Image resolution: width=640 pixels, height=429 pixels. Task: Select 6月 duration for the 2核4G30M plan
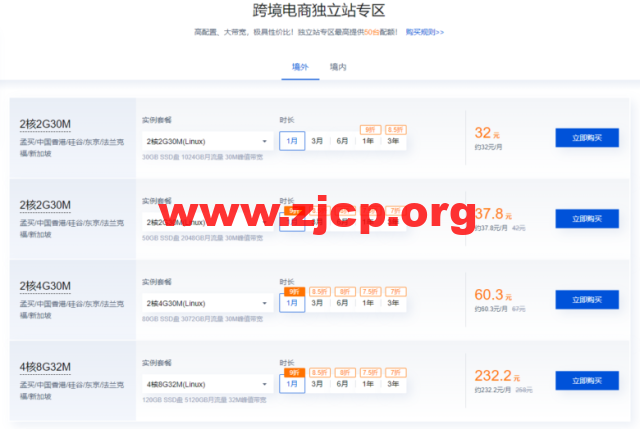point(342,303)
